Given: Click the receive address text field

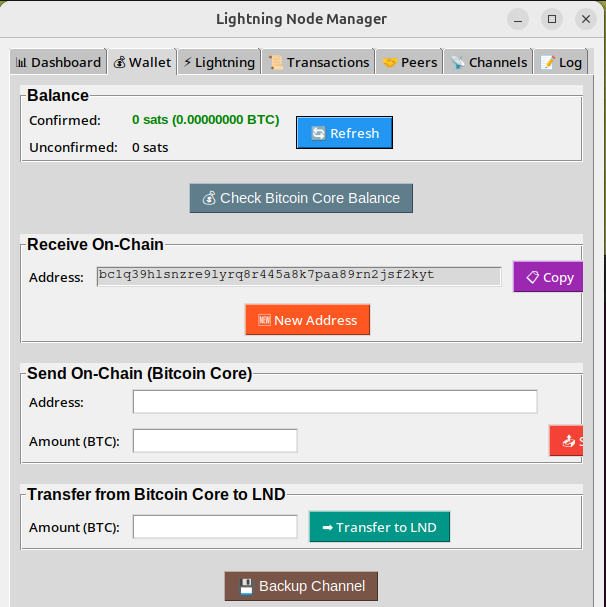Looking at the screenshot, I should (298, 276).
